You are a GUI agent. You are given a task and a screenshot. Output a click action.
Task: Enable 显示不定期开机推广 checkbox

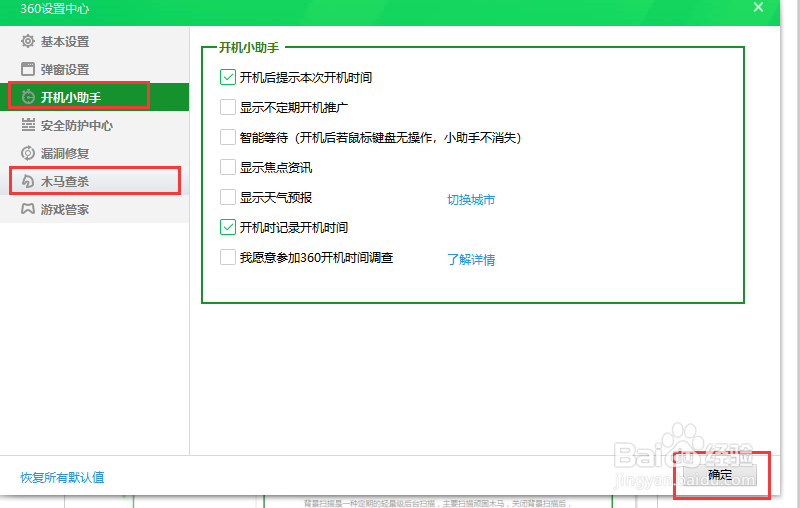tap(228, 107)
